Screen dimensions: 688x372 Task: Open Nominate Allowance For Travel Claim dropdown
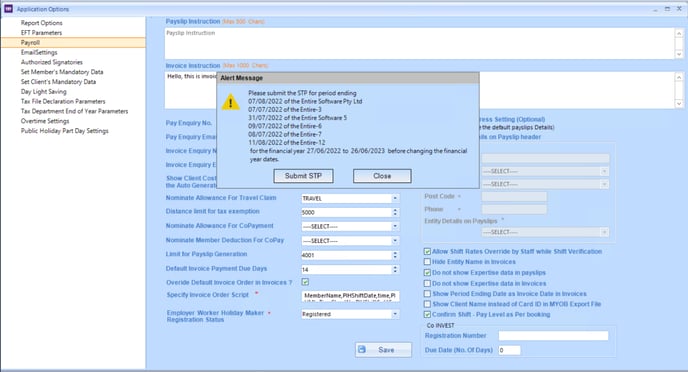coord(395,198)
